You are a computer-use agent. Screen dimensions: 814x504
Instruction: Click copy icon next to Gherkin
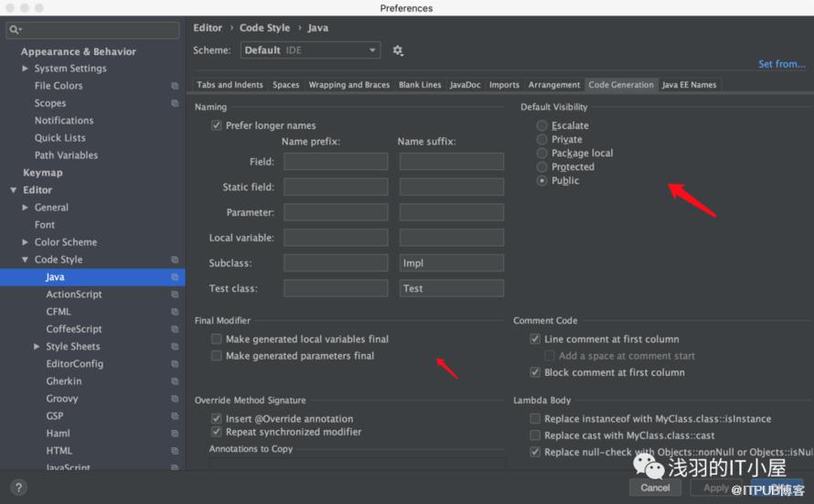click(x=175, y=381)
